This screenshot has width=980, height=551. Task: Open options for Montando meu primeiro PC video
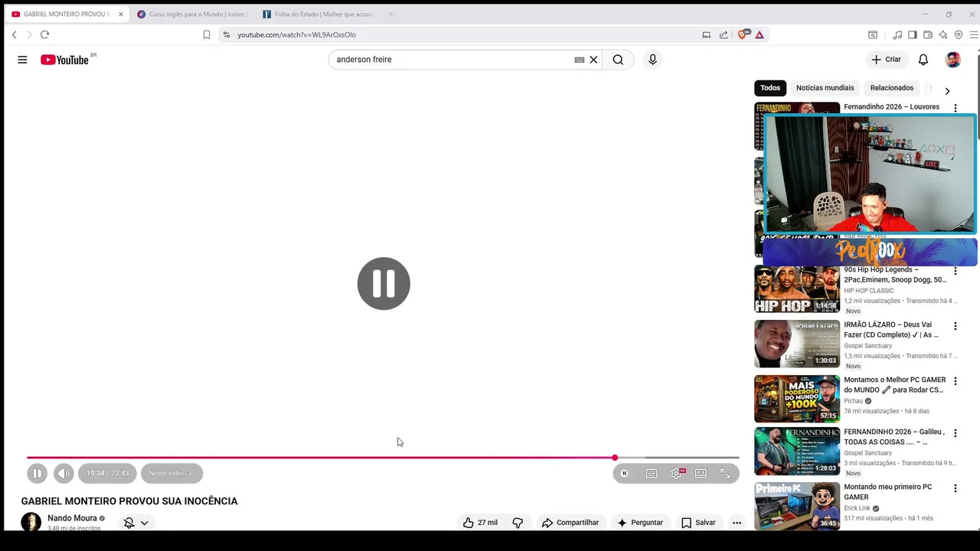pos(955,489)
